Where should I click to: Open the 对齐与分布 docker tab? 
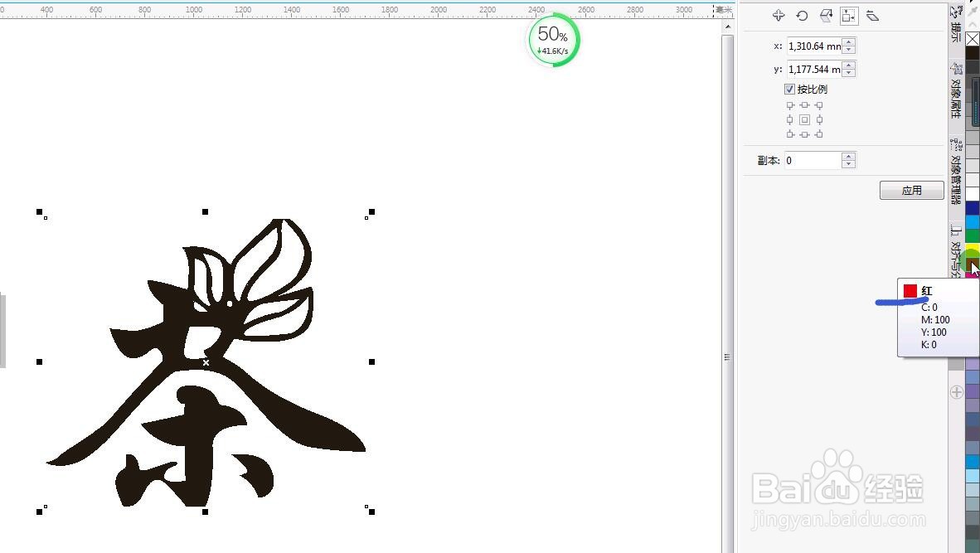click(x=956, y=251)
